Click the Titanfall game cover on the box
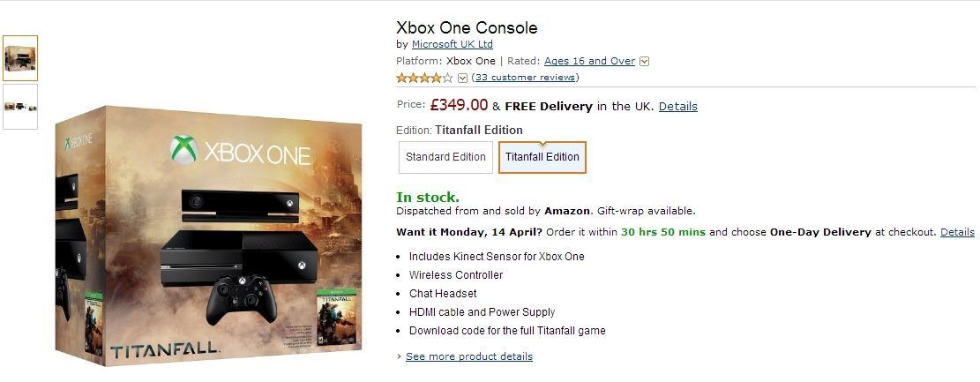The image size is (980, 382). point(336,321)
